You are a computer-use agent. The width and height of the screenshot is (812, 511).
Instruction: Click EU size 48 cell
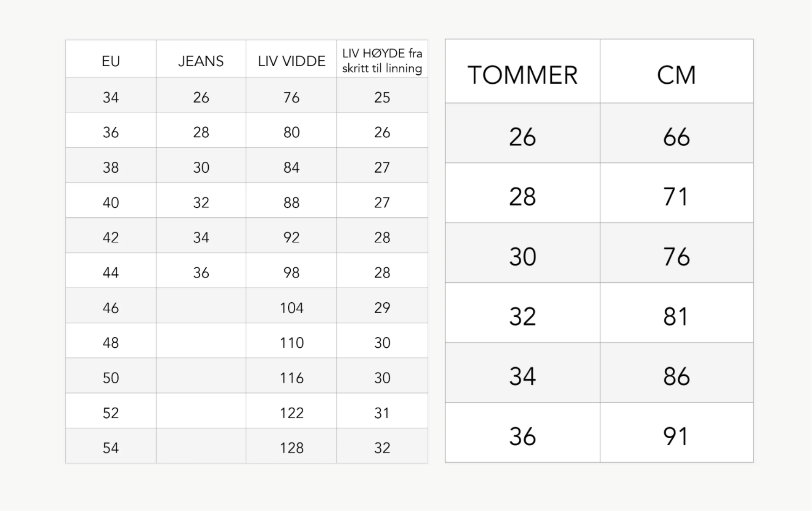[111, 340]
